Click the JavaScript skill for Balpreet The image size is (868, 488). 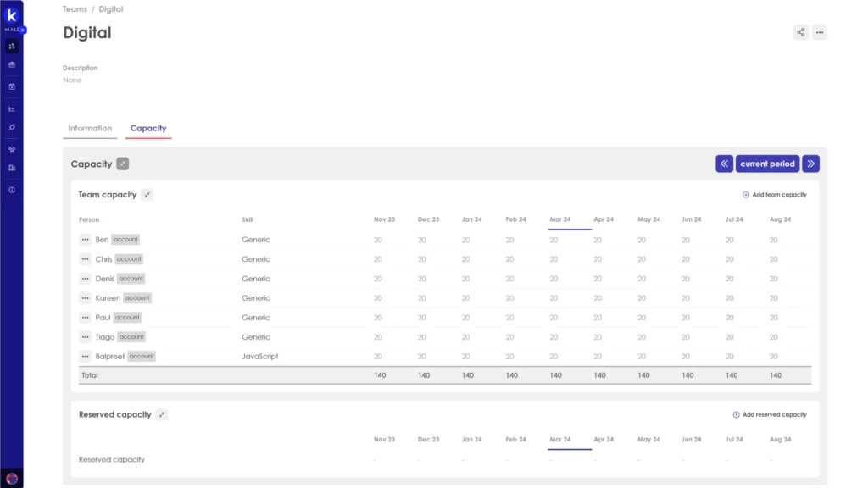[x=259, y=357]
